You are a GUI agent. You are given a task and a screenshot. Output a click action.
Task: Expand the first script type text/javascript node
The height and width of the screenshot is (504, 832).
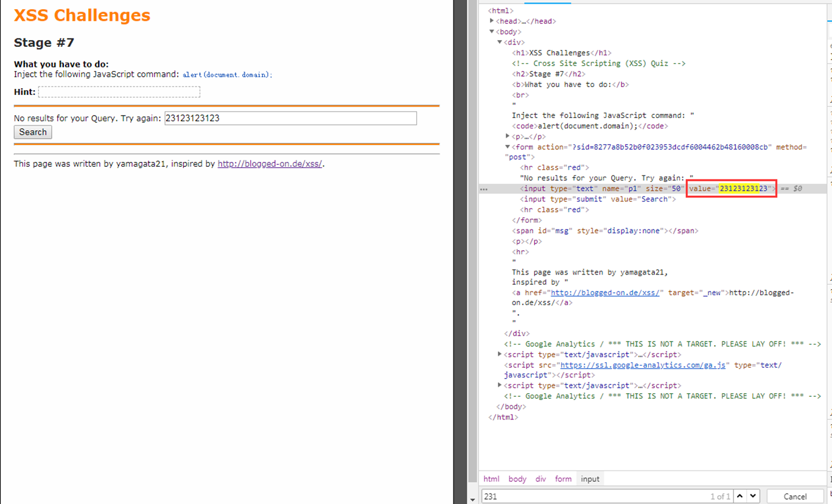[500, 354]
